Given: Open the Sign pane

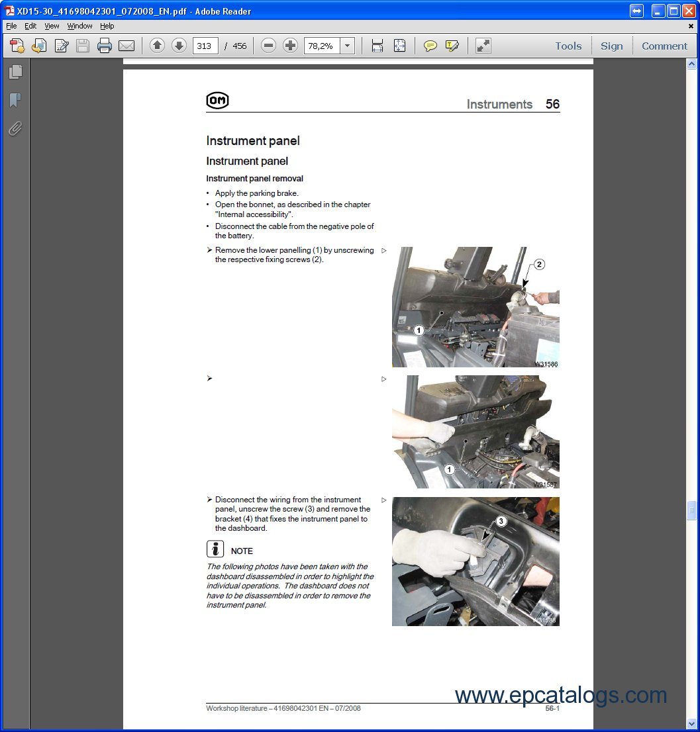Looking at the screenshot, I should pyautogui.click(x=612, y=46).
